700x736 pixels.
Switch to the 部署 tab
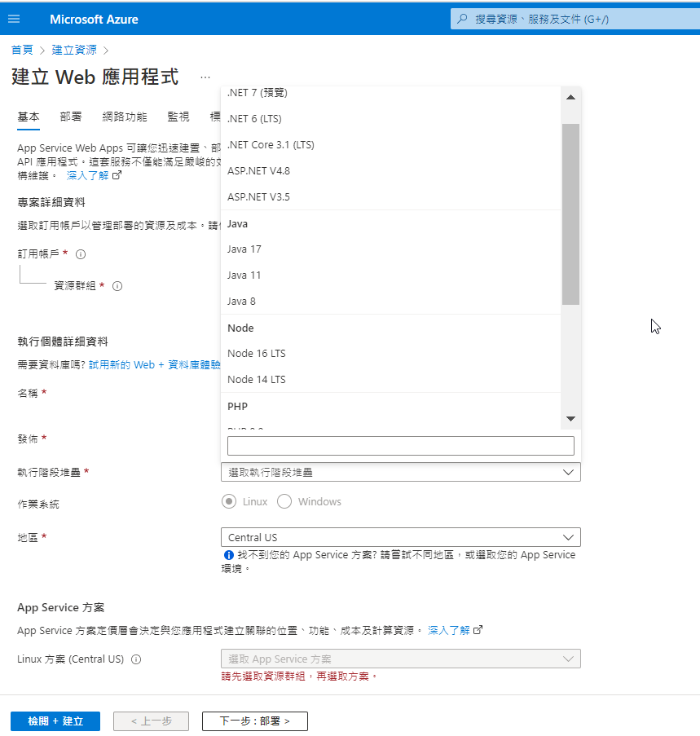71,117
